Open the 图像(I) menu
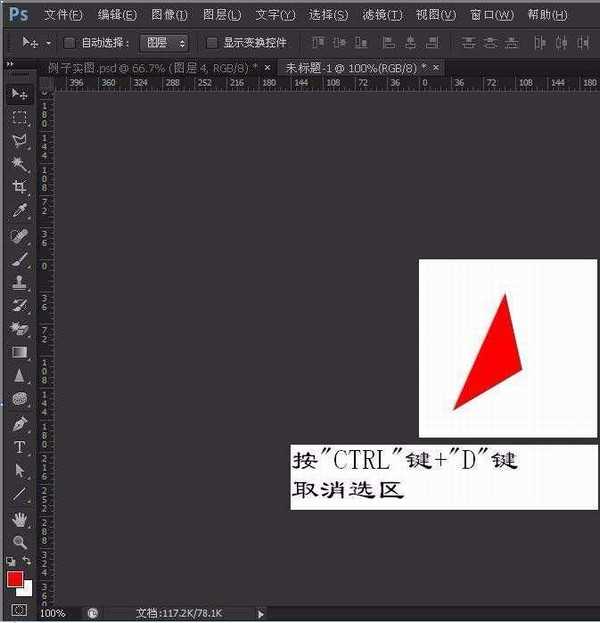 (169, 15)
